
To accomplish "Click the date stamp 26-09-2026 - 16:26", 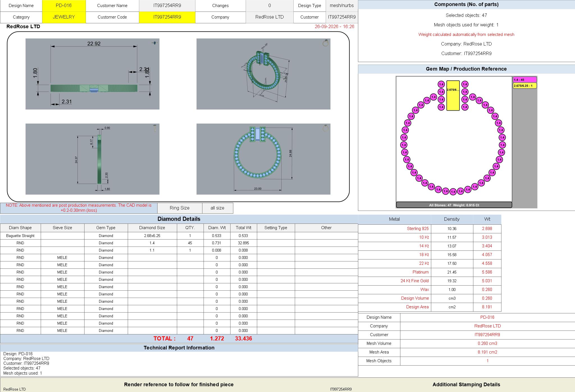I will [334, 26].
